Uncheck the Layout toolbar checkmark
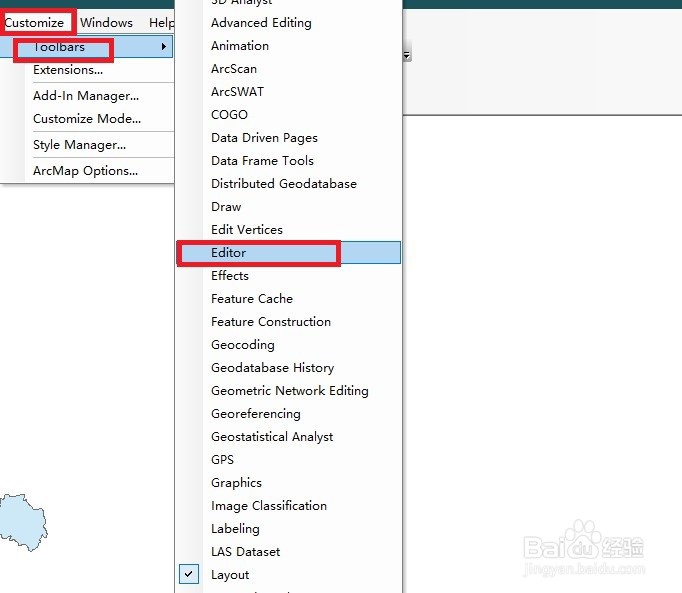 coord(189,574)
